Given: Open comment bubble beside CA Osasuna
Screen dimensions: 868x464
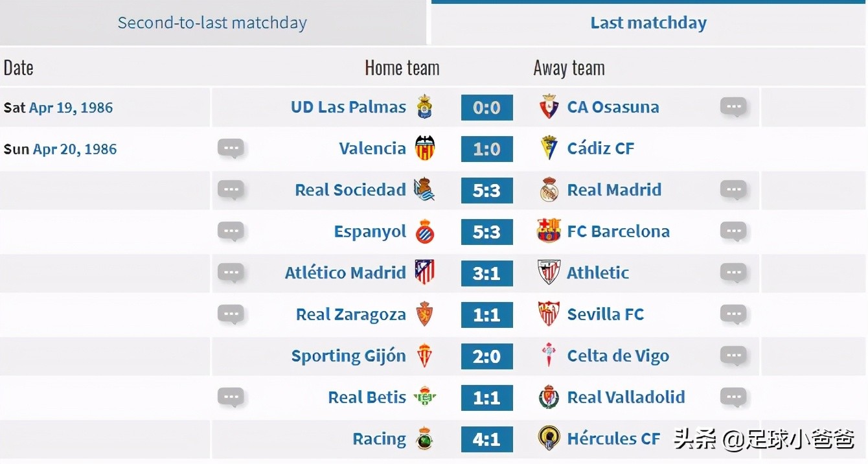Looking at the screenshot, I should point(733,108).
